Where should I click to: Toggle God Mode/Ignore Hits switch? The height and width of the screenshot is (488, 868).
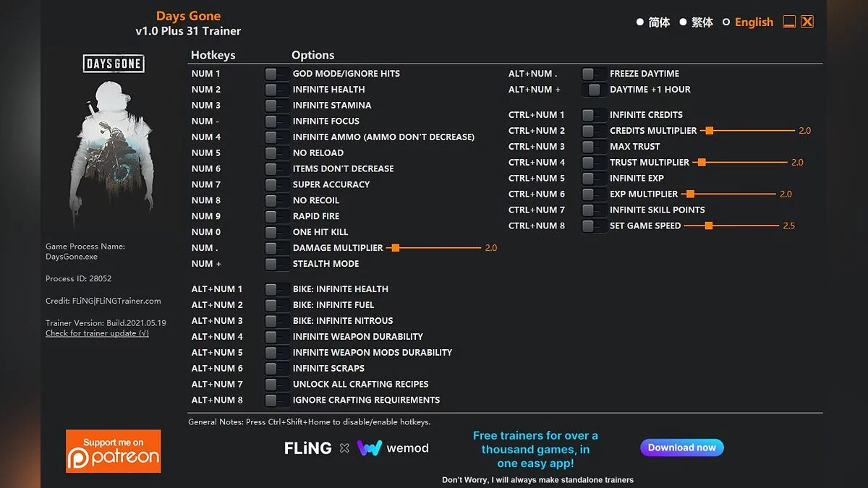[276, 74]
